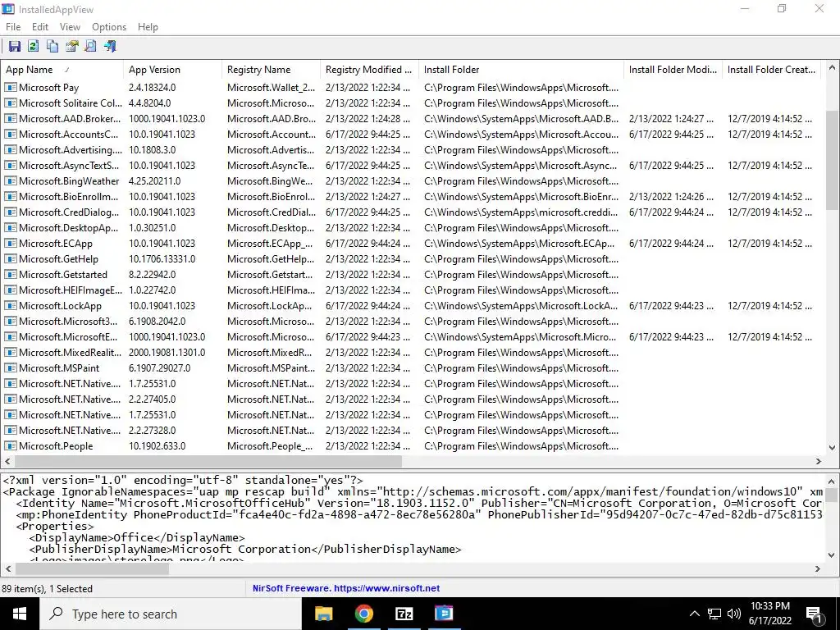Open 7-Zip from the taskbar
840x630 pixels.
404,614
